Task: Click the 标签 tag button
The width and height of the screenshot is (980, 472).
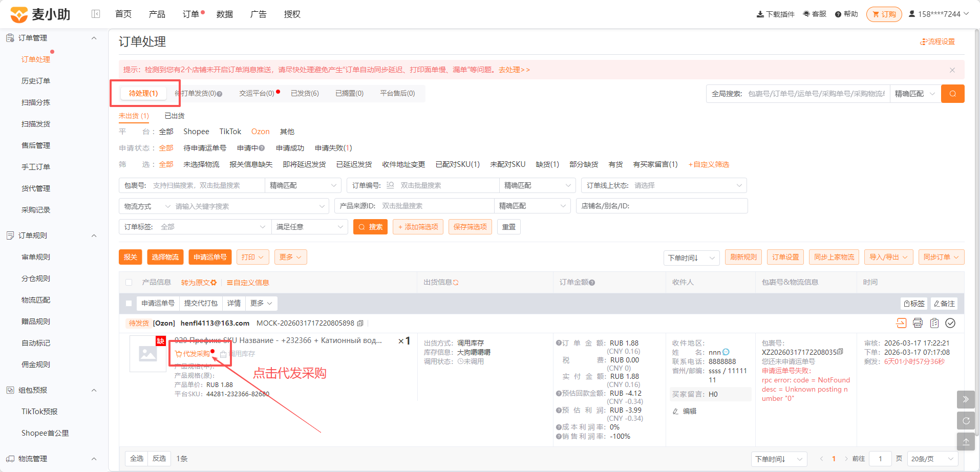Action: click(x=914, y=304)
